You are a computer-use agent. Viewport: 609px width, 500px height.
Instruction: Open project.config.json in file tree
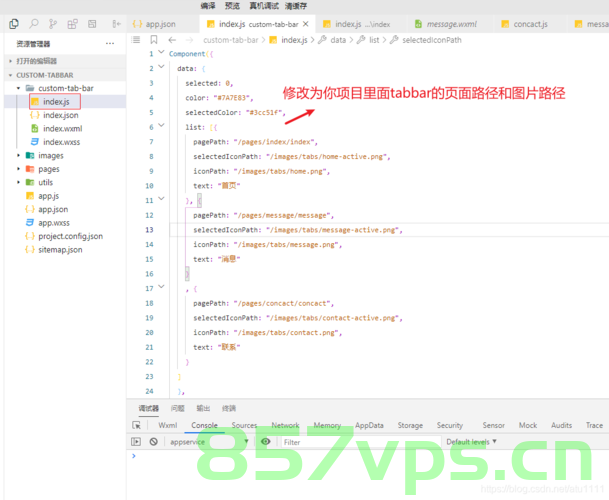(x=70, y=236)
